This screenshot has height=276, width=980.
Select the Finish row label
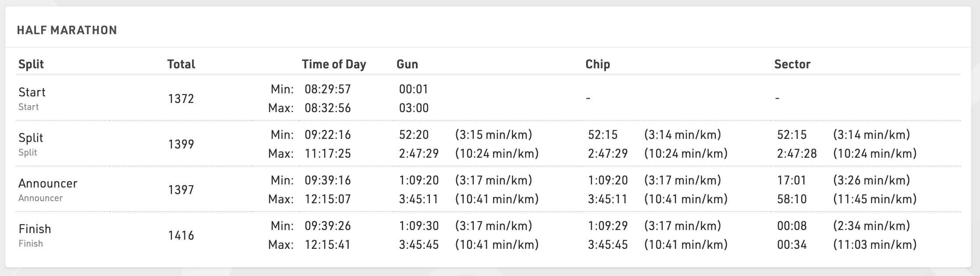[x=35, y=229]
